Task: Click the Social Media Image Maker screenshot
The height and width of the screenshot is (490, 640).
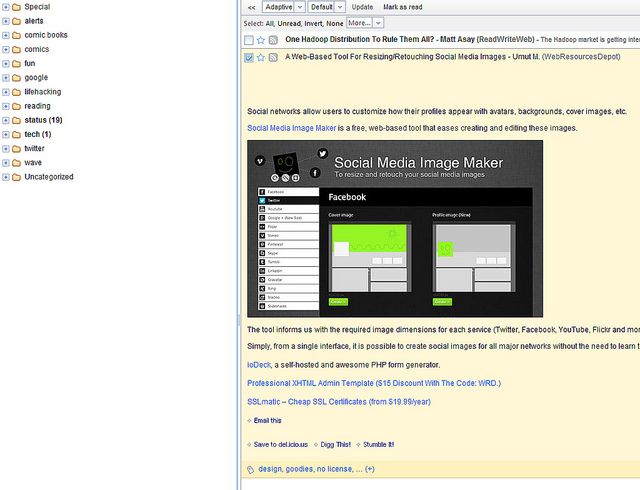Action: tap(395, 229)
